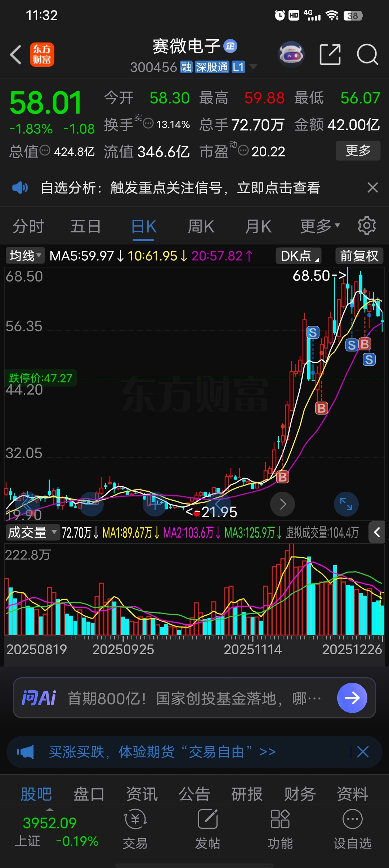Select the 日K chart tab
389x868 pixels.
143,227
